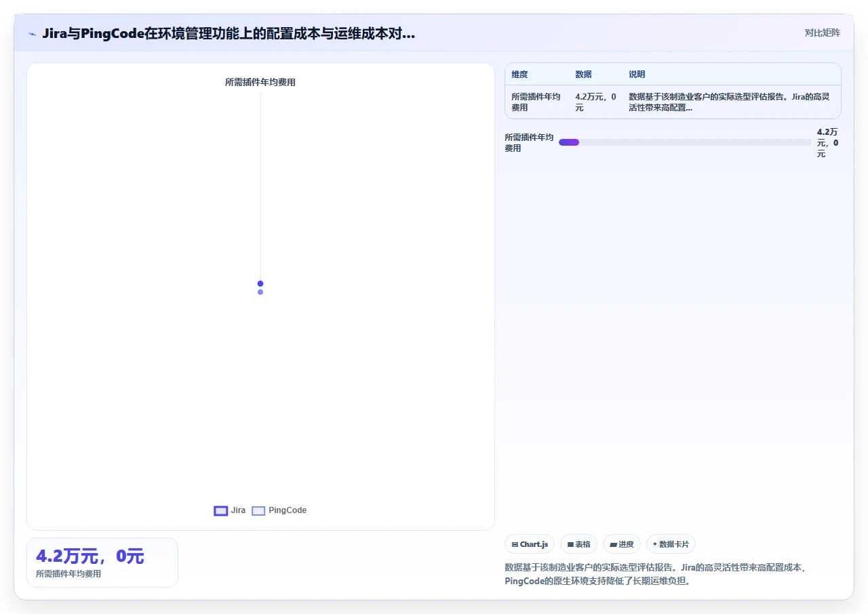The image size is (868, 614).
Task: Select the Chart.js chip
Action: 530,544
